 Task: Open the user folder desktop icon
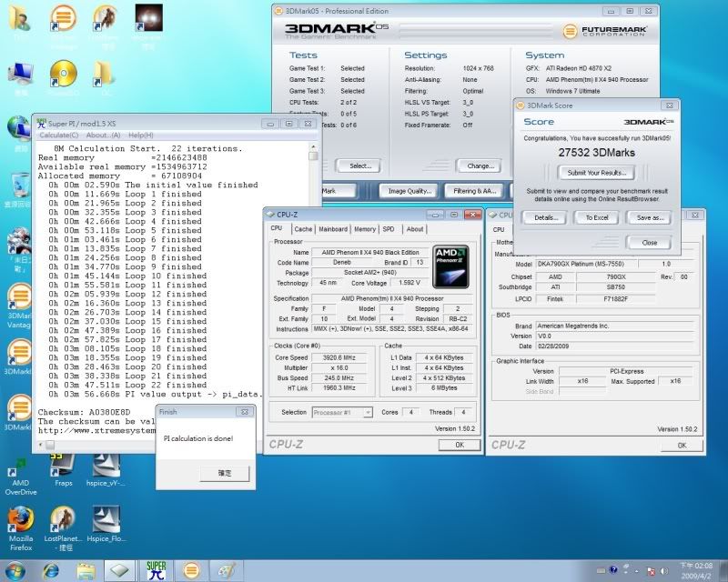tap(19, 19)
